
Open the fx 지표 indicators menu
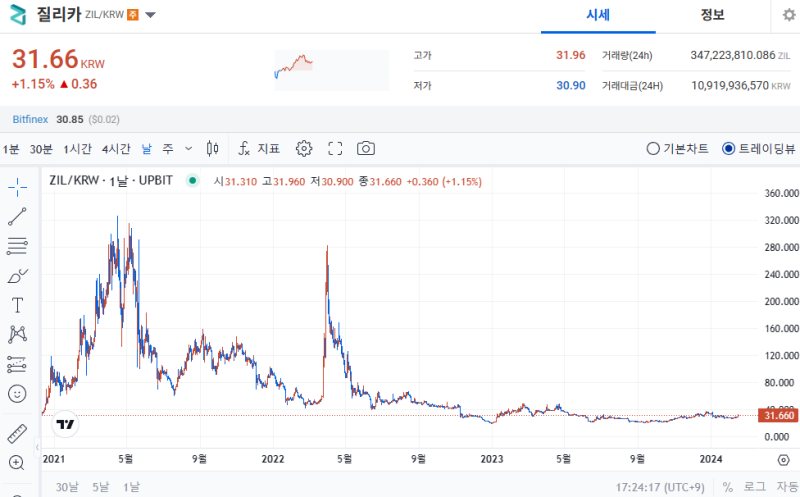(259, 148)
